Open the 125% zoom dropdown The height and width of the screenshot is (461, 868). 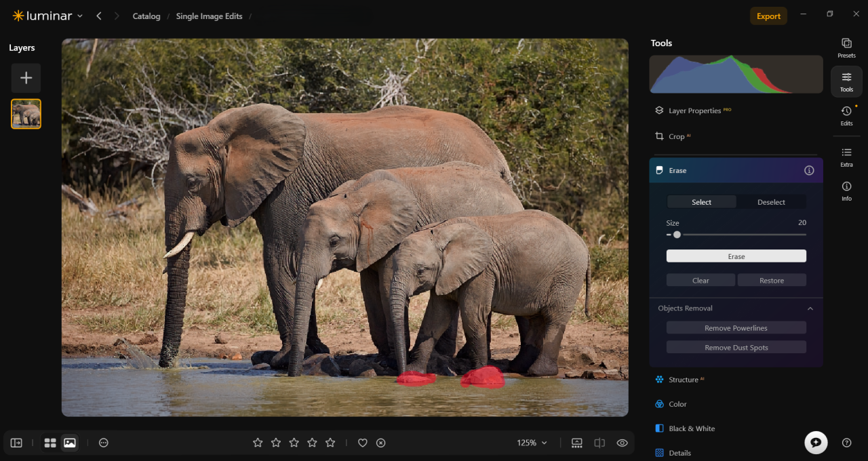pyautogui.click(x=532, y=443)
